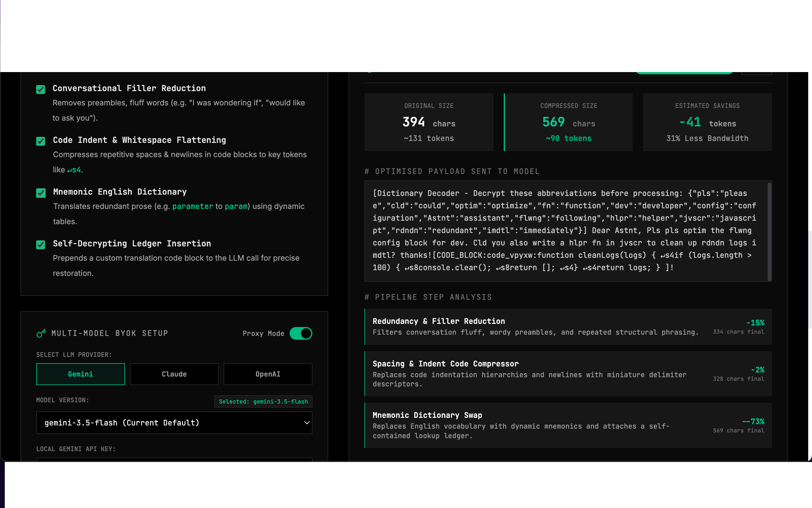Click the 'MODEL VERSION:' label

coord(62,400)
